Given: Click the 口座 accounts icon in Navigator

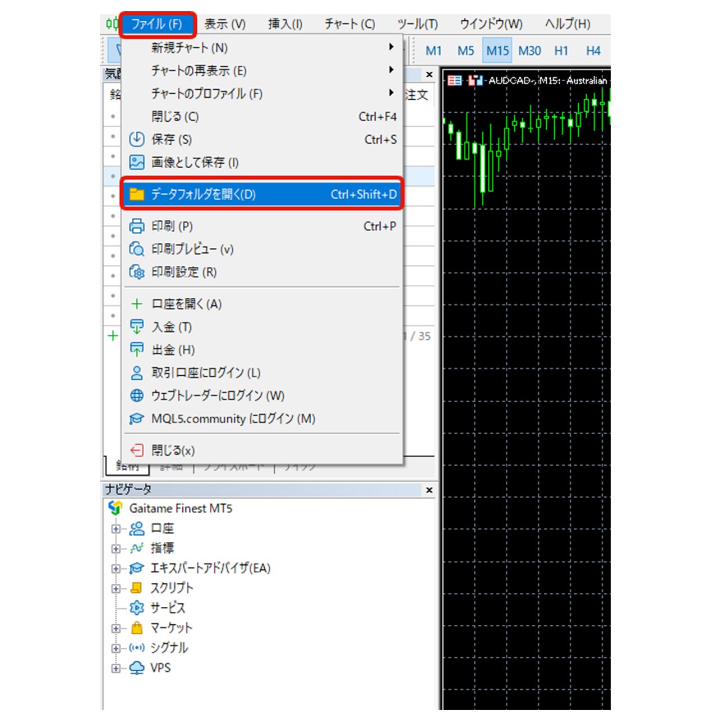Looking at the screenshot, I should [x=137, y=528].
